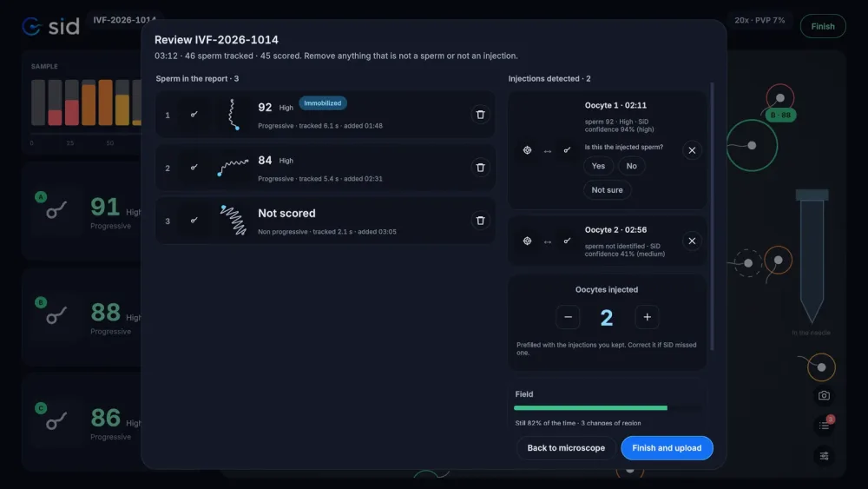Image resolution: width=868 pixels, height=489 pixels.
Task: Click the sperm icon in row 1
Action: [194, 115]
